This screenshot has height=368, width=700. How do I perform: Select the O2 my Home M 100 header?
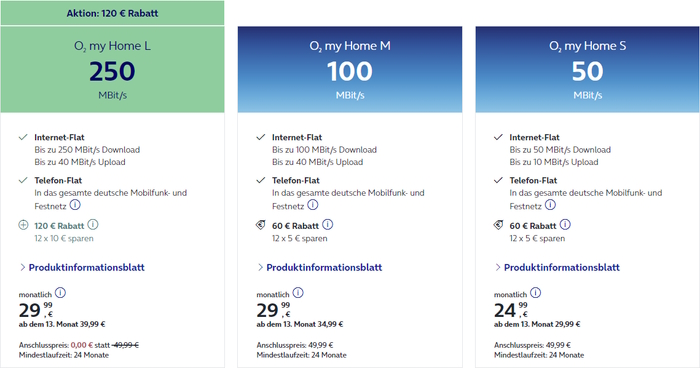[350, 69]
